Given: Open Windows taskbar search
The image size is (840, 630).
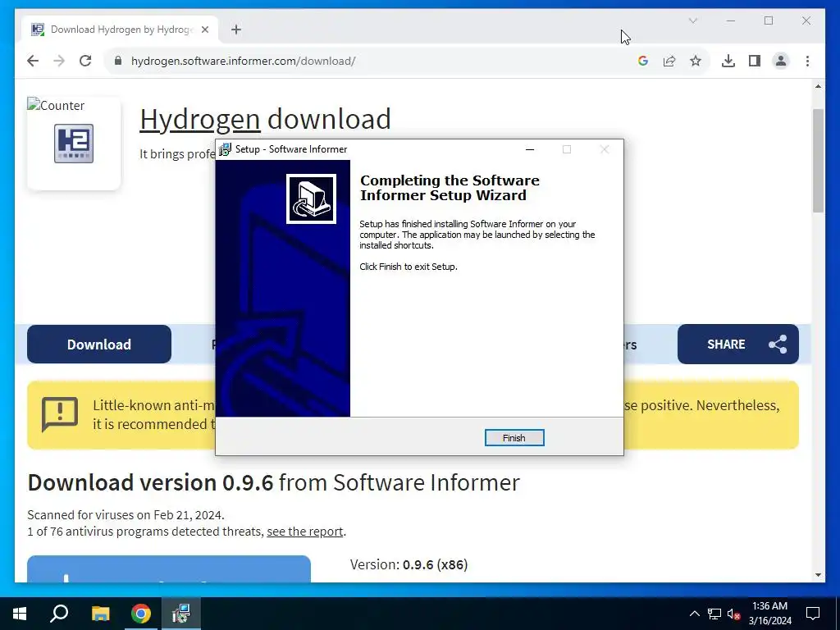Looking at the screenshot, I should (x=59, y=614).
